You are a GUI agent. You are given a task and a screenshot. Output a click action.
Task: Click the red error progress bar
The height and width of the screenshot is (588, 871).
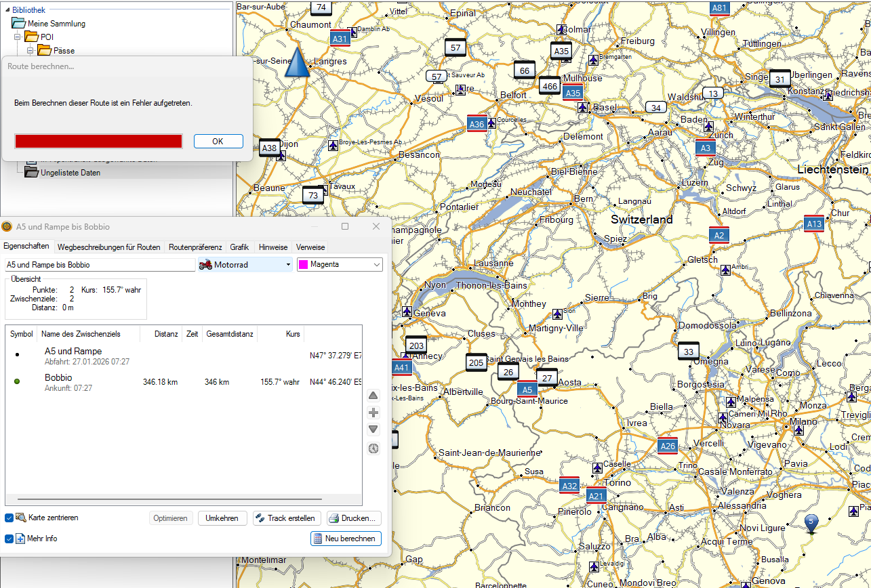click(98, 141)
